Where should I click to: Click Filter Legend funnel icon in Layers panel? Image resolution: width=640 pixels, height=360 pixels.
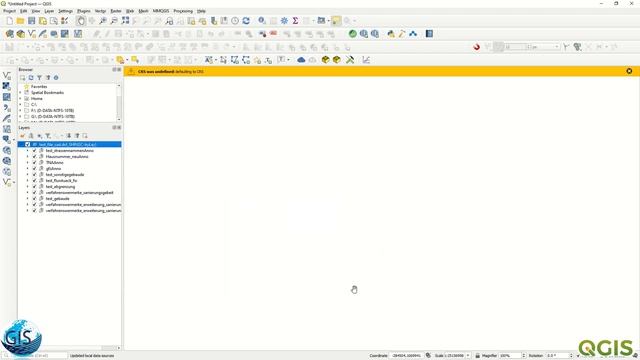coord(48,136)
